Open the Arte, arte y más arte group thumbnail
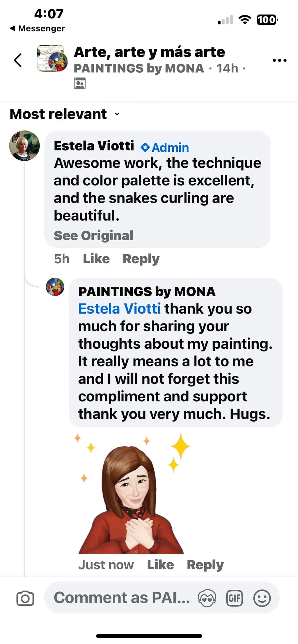The width and height of the screenshot is (298, 644). [x=52, y=58]
